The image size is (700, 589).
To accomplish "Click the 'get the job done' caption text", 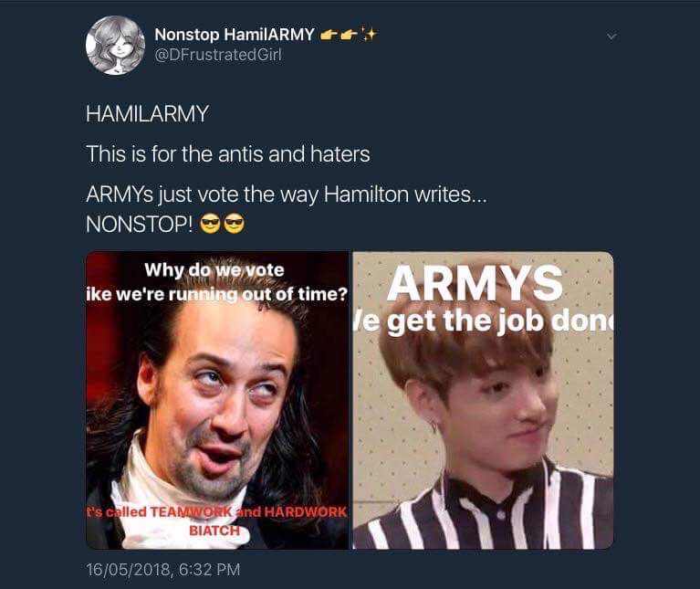I will (500, 321).
